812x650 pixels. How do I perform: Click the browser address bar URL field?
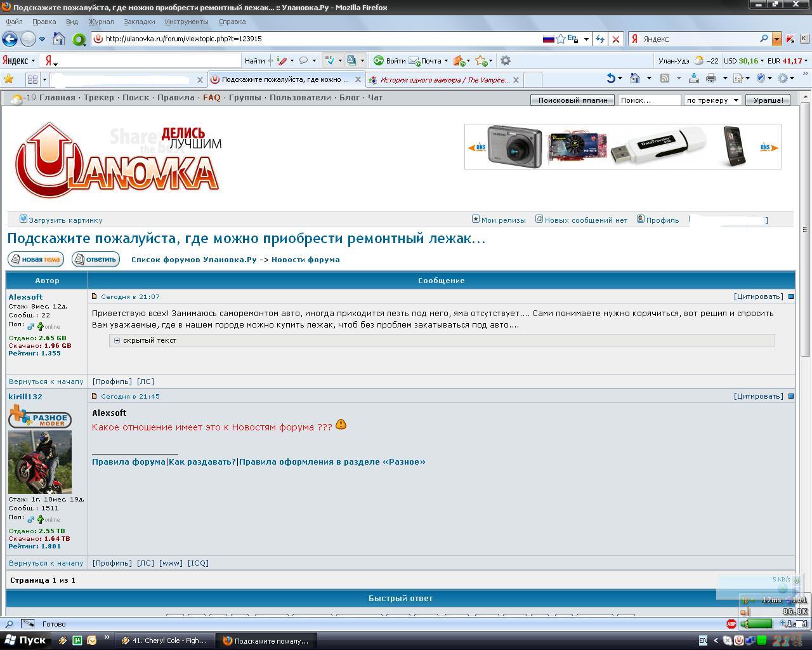tap(317, 39)
